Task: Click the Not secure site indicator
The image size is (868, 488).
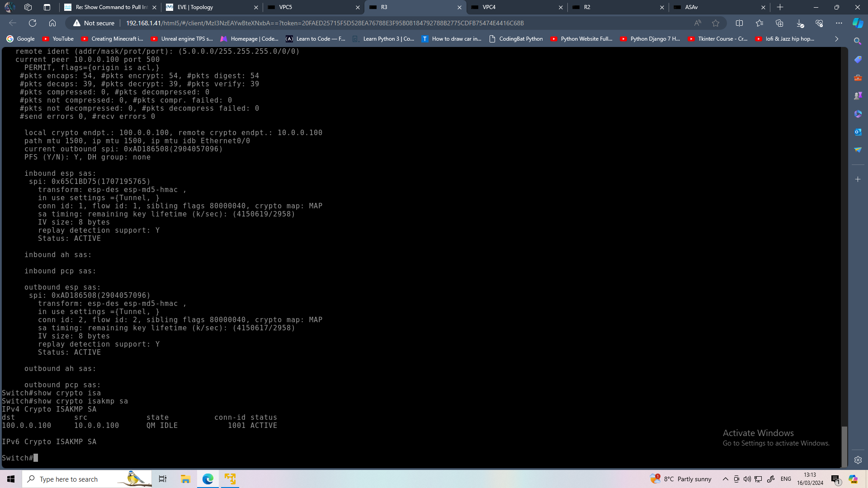Action: (x=94, y=23)
